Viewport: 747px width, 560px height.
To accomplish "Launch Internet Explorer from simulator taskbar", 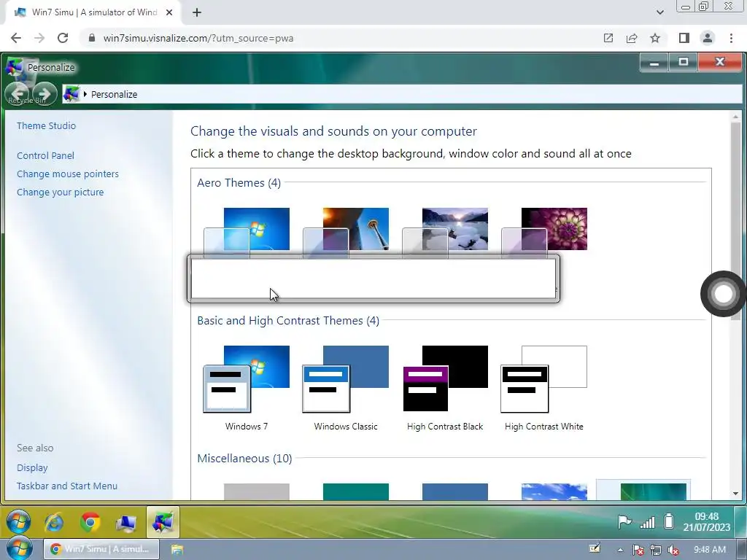I will point(54,522).
